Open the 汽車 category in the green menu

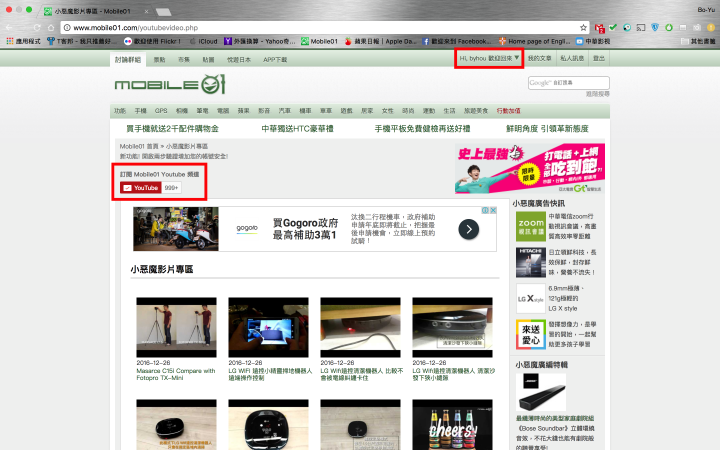click(x=285, y=111)
